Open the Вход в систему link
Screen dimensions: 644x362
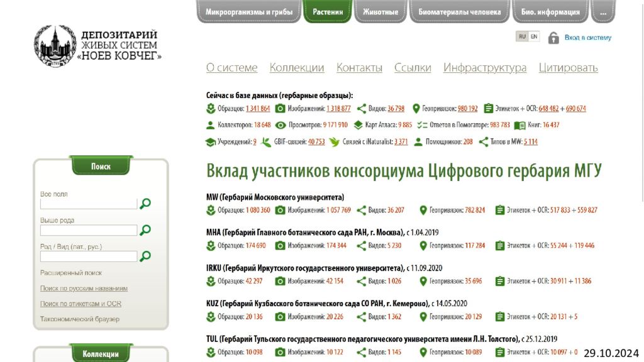pos(588,37)
